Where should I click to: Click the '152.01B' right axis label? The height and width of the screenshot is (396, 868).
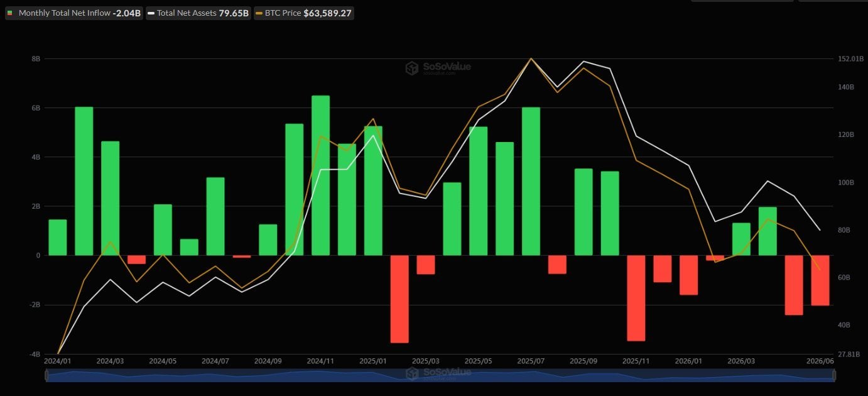click(x=850, y=58)
